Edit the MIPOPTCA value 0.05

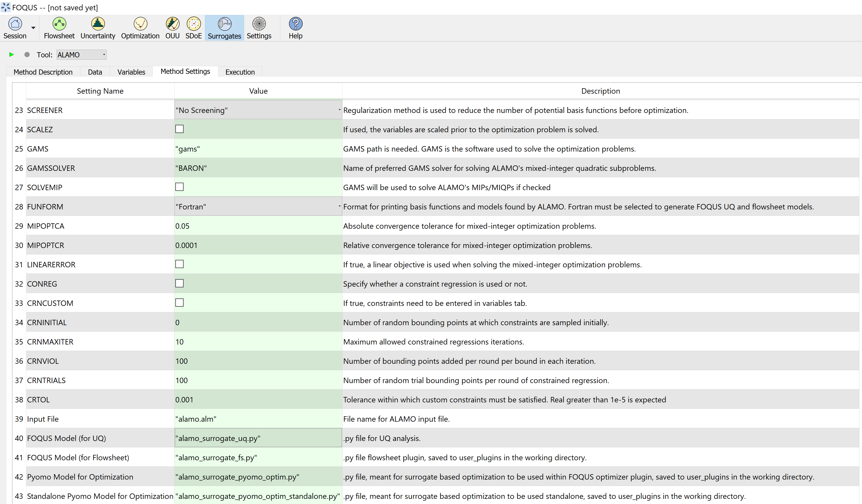pyautogui.click(x=258, y=226)
